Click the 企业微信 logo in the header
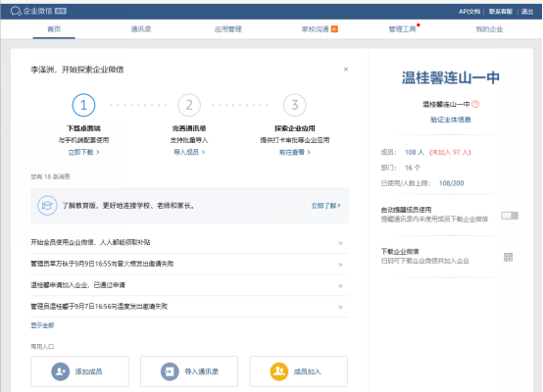The image size is (543, 392). [x=31, y=11]
